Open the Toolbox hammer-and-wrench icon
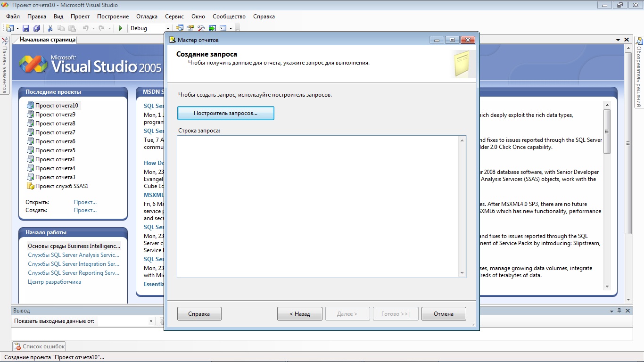The image size is (644, 362). pos(201,28)
